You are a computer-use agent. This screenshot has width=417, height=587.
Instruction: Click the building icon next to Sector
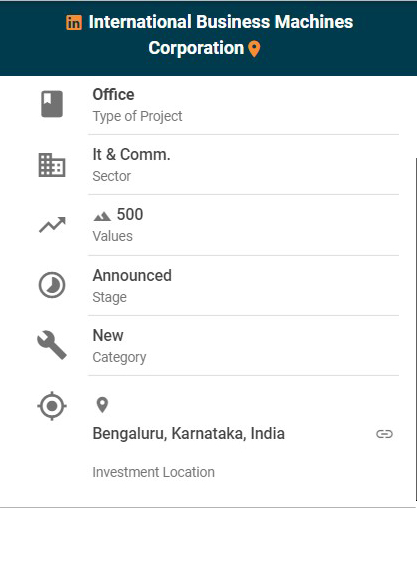tap(52, 165)
